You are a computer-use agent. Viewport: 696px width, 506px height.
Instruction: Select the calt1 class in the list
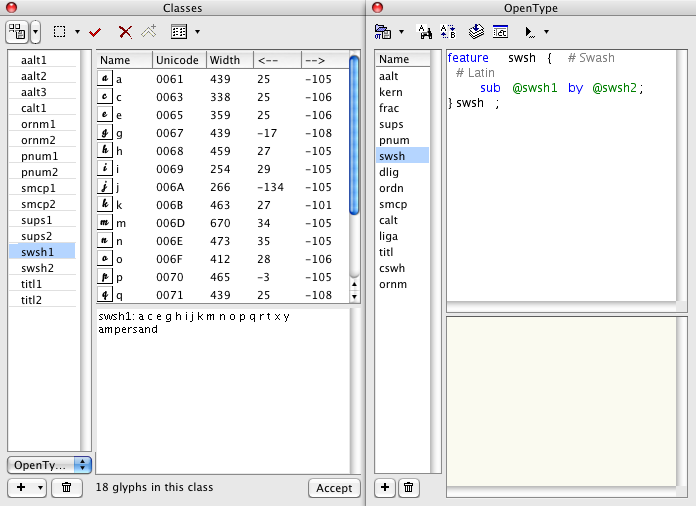coord(42,108)
